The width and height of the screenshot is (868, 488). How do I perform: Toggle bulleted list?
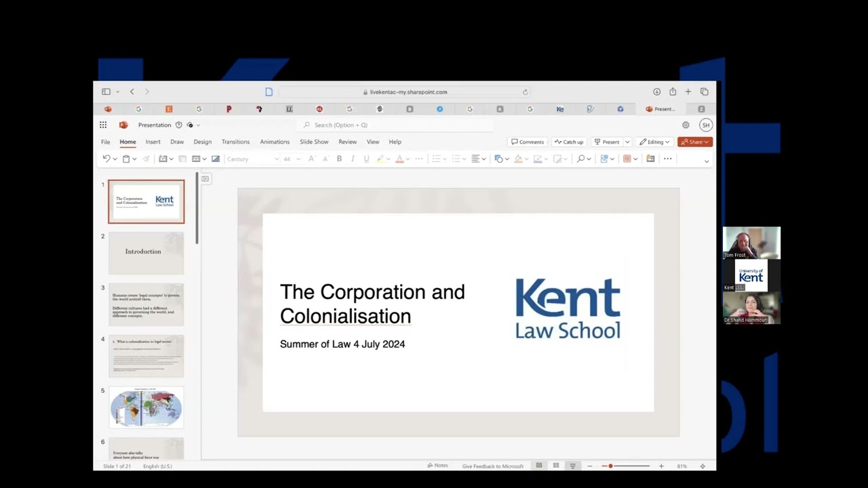point(436,159)
